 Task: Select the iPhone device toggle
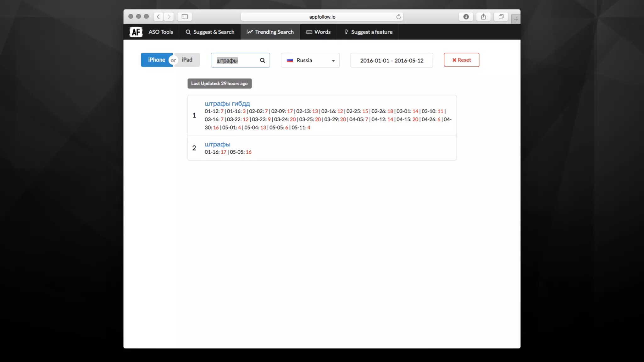(x=156, y=60)
